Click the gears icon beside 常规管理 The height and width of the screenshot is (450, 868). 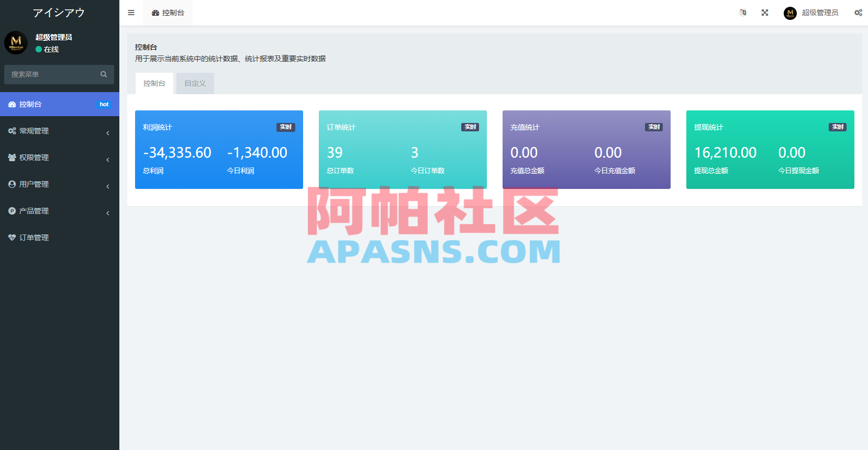[12, 131]
